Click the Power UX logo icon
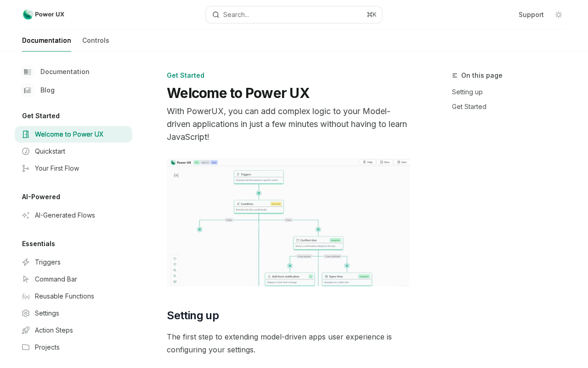Screen dimensions: 588x368 pyautogui.click(x=28, y=15)
